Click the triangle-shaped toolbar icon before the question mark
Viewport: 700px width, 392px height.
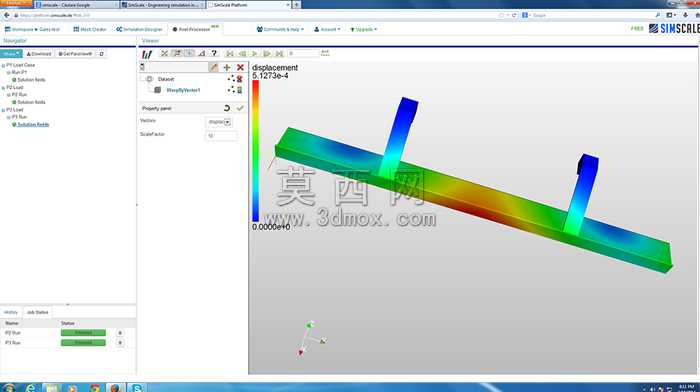(202, 54)
